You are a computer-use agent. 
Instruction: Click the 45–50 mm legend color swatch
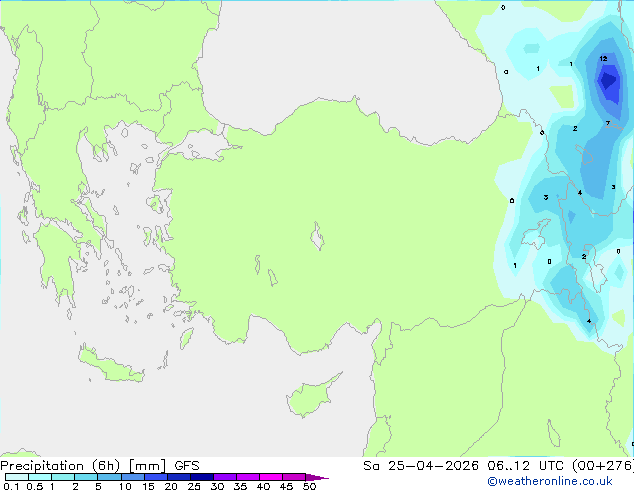point(294,477)
